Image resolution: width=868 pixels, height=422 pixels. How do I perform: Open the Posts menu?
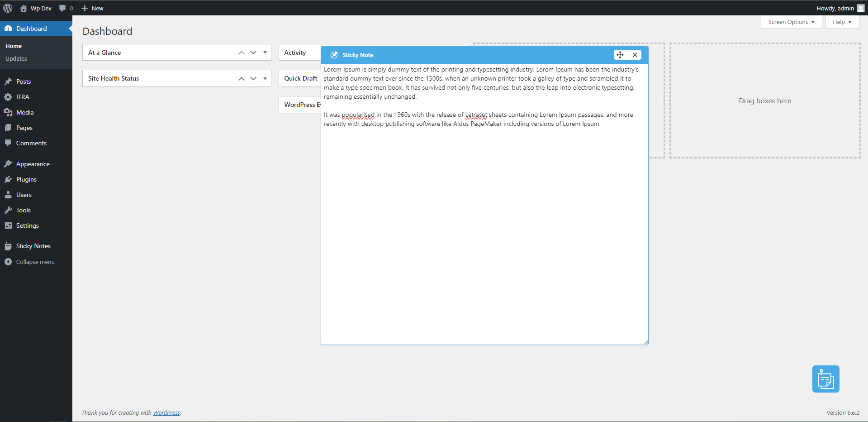(24, 82)
